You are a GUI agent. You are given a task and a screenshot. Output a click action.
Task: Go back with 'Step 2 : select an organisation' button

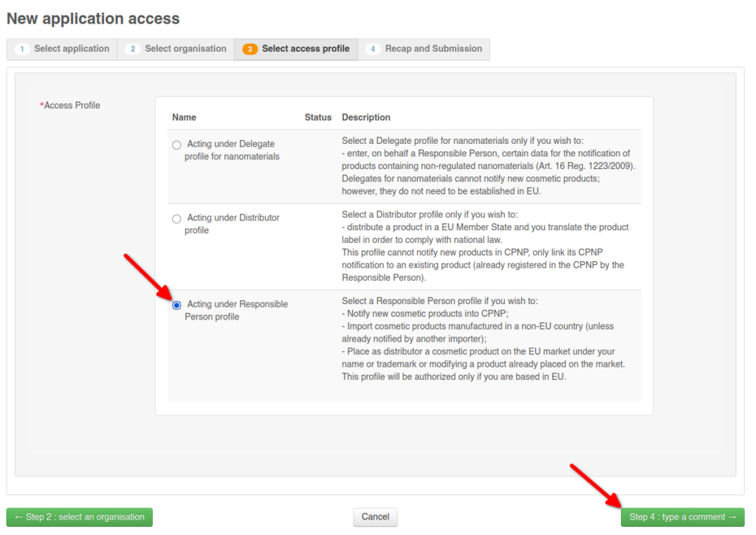[80, 517]
